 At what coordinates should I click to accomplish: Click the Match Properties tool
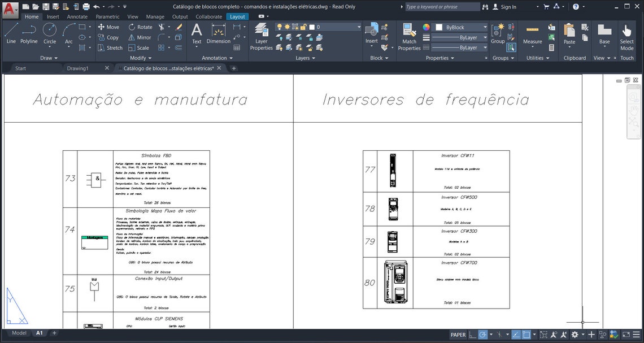click(x=409, y=37)
